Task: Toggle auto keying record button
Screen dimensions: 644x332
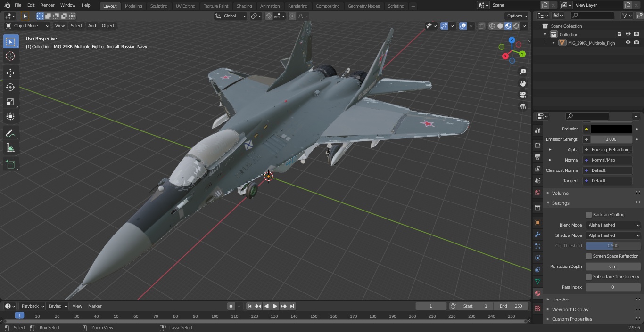Action: [231, 306]
